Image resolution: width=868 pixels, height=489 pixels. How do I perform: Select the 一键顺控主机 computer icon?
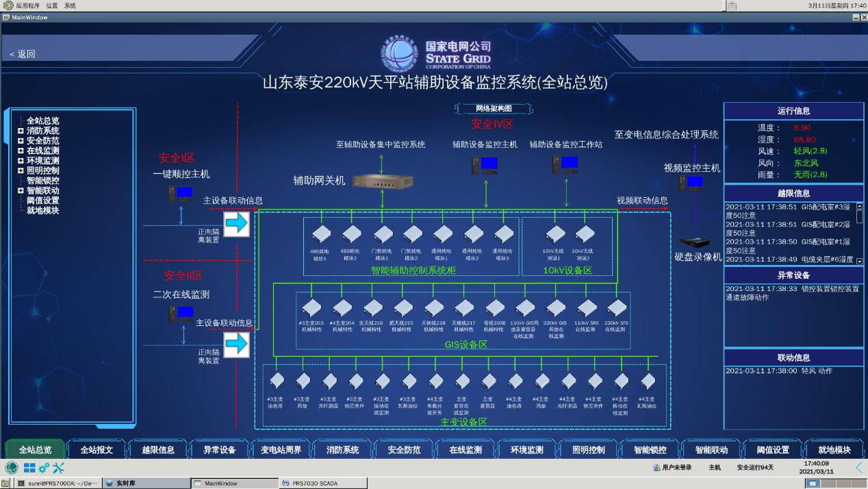(181, 194)
